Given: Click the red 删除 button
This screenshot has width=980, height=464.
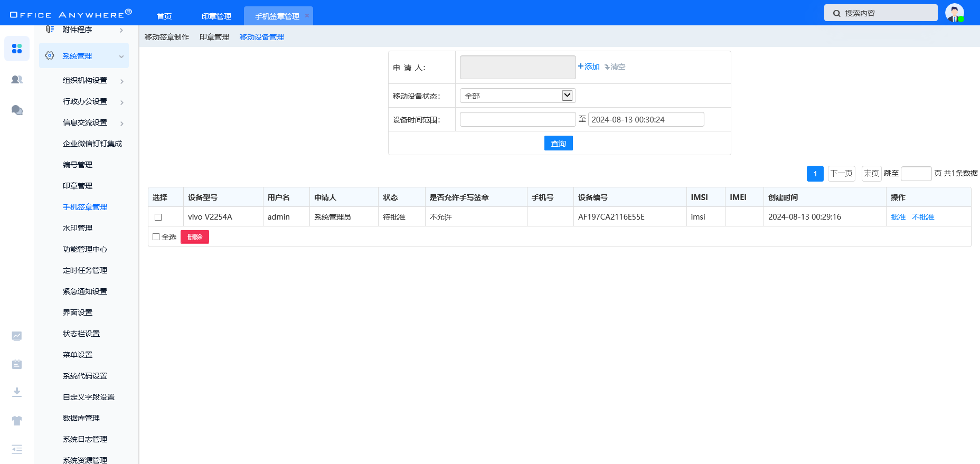Looking at the screenshot, I should (195, 237).
